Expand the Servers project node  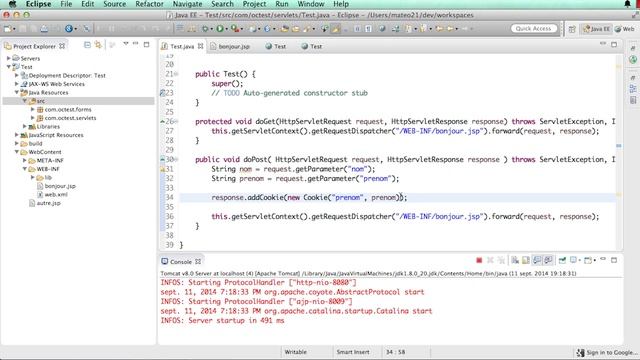9,58
